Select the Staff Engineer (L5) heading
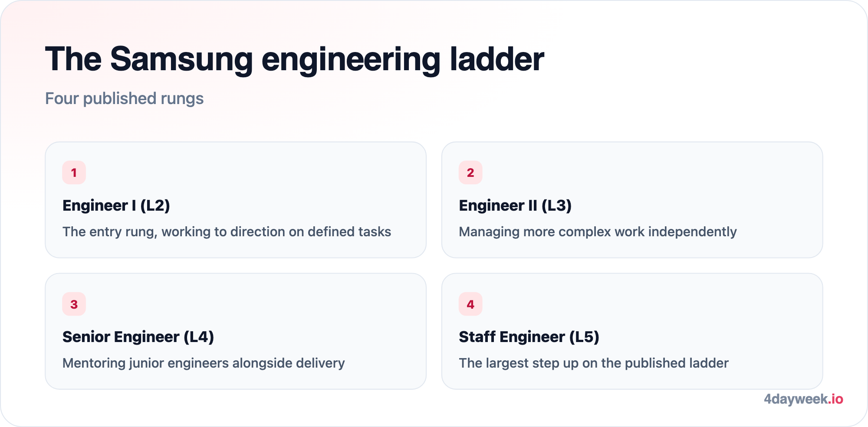 (x=529, y=337)
